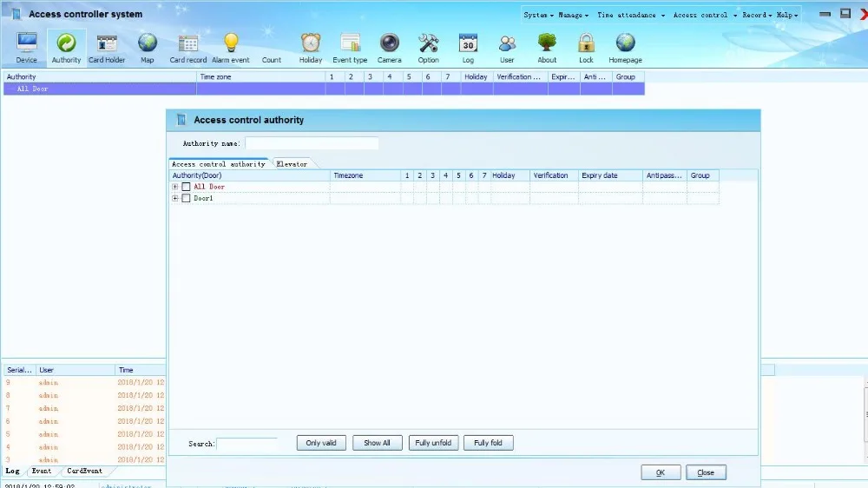Image resolution: width=868 pixels, height=488 pixels.
Task: Click the Door1 label in dialog tree
Action: pos(203,198)
